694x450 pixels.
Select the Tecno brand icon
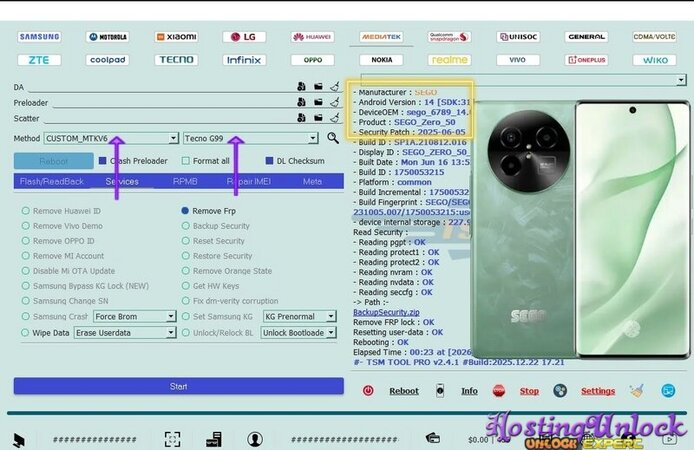click(x=176, y=60)
